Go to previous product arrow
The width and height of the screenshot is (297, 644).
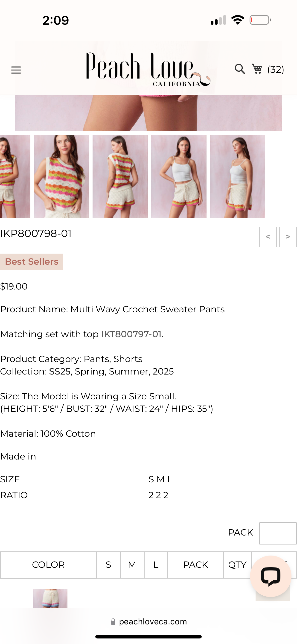click(x=268, y=237)
